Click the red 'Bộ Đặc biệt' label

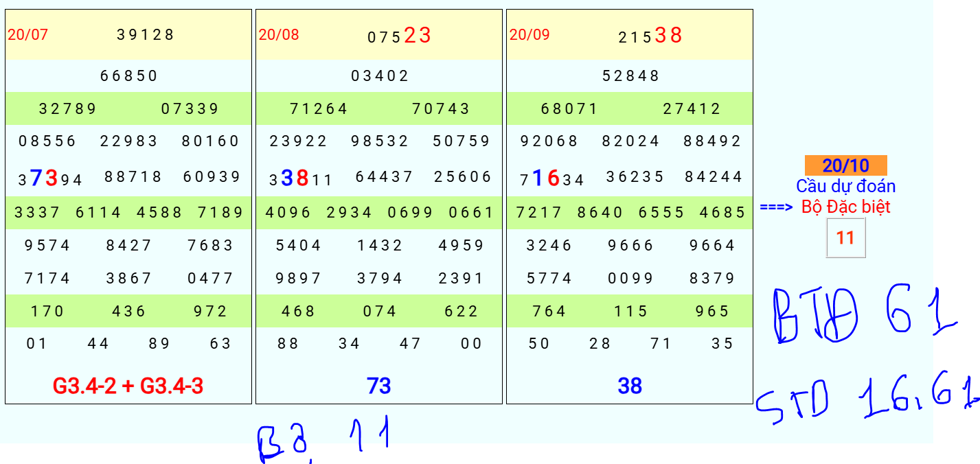pos(845,206)
